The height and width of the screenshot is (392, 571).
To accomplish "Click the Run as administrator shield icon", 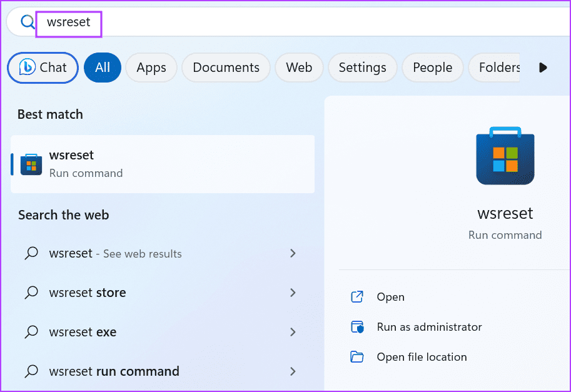I will [358, 326].
